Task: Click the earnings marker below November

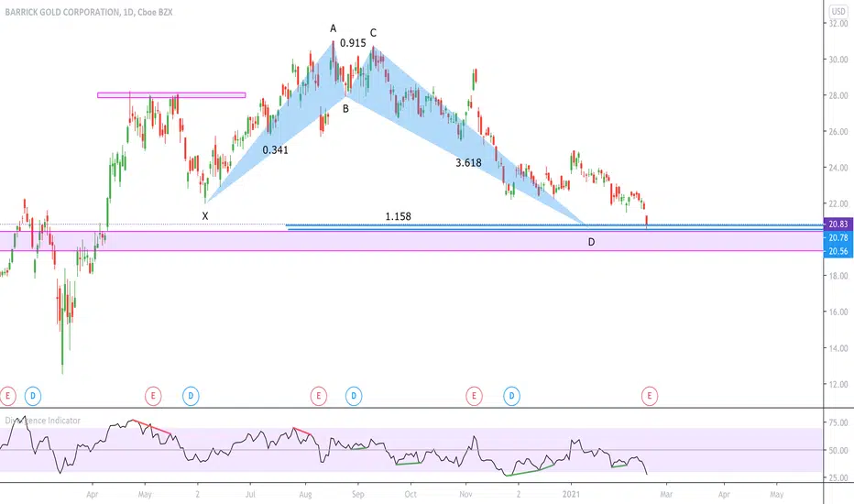Action: [474, 396]
